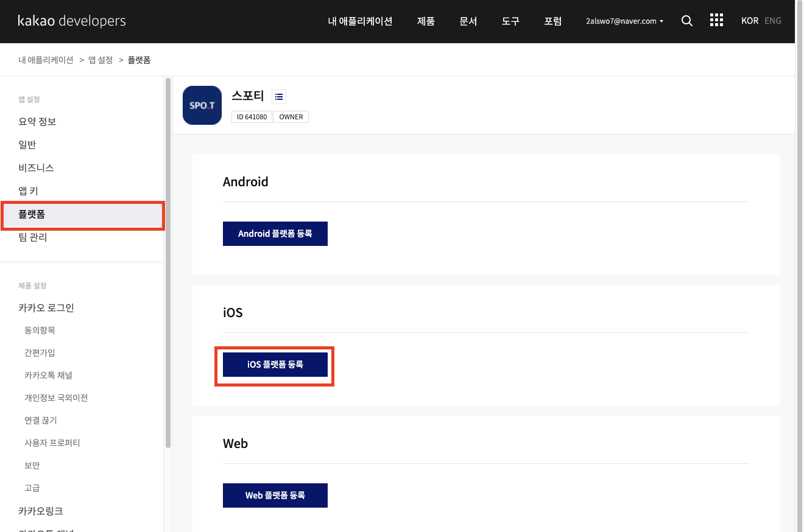Select 일반 in sidebar
The width and height of the screenshot is (804, 532).
[27, 145]
